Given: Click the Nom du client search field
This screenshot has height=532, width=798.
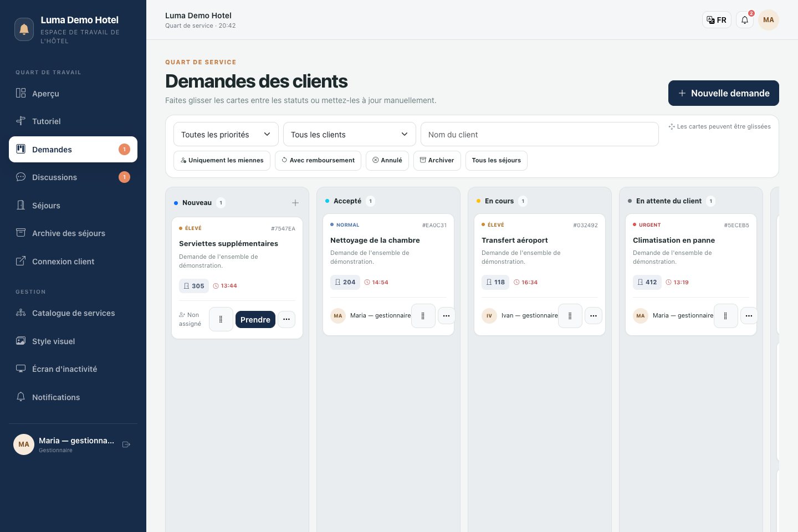Looking at the screenshot, I should tap(540, 134).
